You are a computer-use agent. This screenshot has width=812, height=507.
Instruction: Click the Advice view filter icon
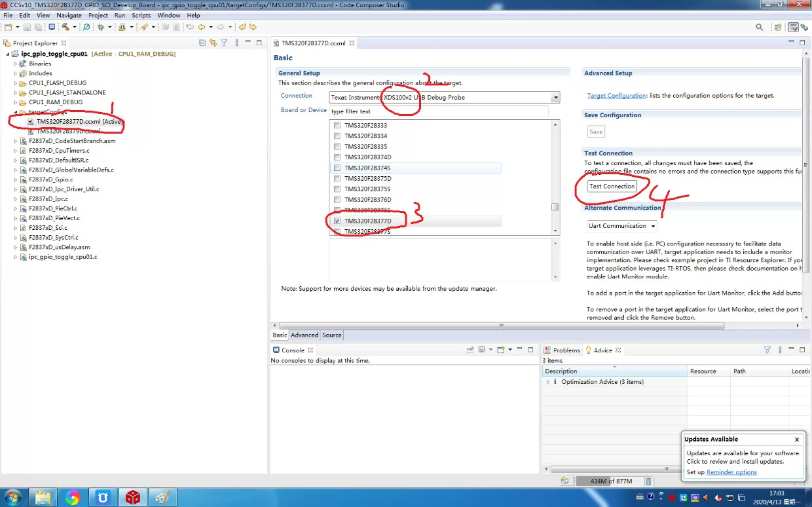coord(767,350)
